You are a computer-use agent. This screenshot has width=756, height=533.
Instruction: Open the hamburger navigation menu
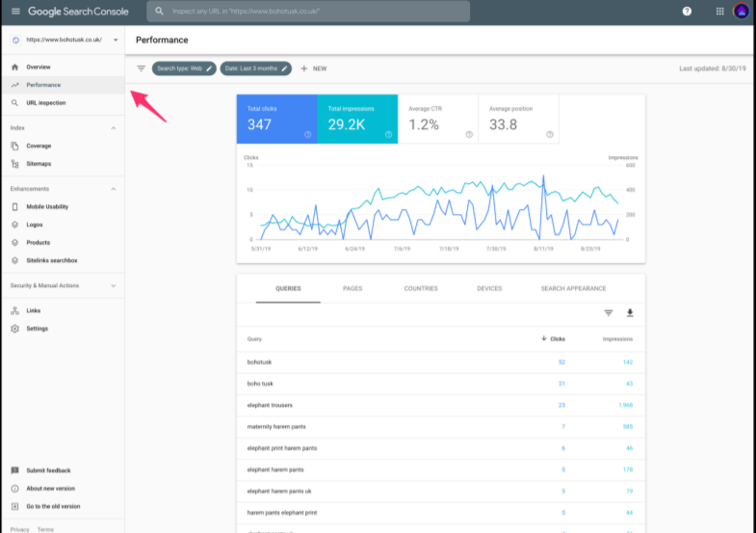click(15, 12)
